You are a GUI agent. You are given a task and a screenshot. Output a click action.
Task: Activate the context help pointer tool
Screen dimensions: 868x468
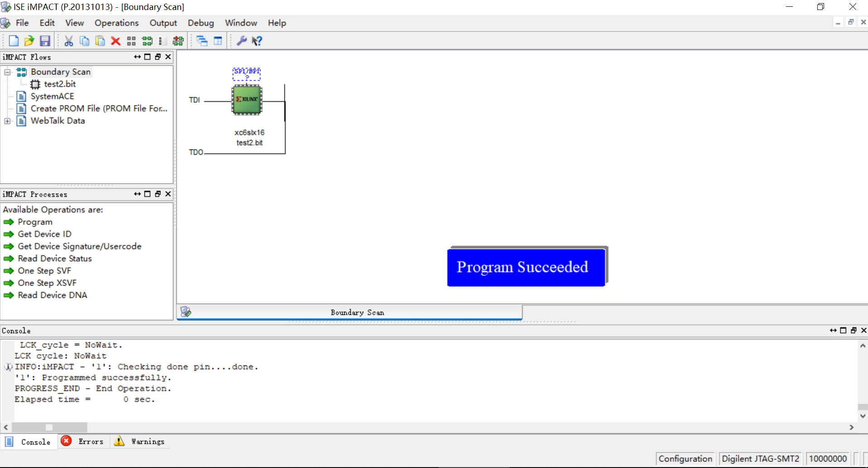coord(257,41)
